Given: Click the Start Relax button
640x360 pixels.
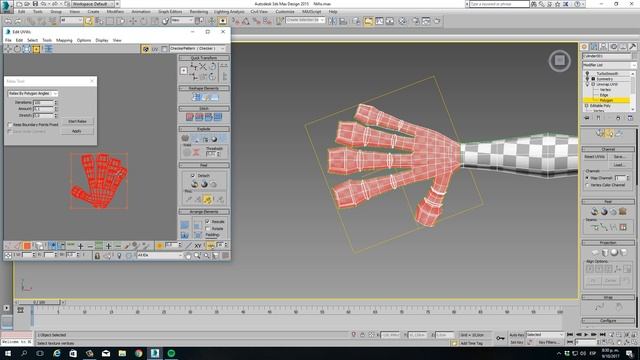Looking at the screenshot, I should coord(77,121).
